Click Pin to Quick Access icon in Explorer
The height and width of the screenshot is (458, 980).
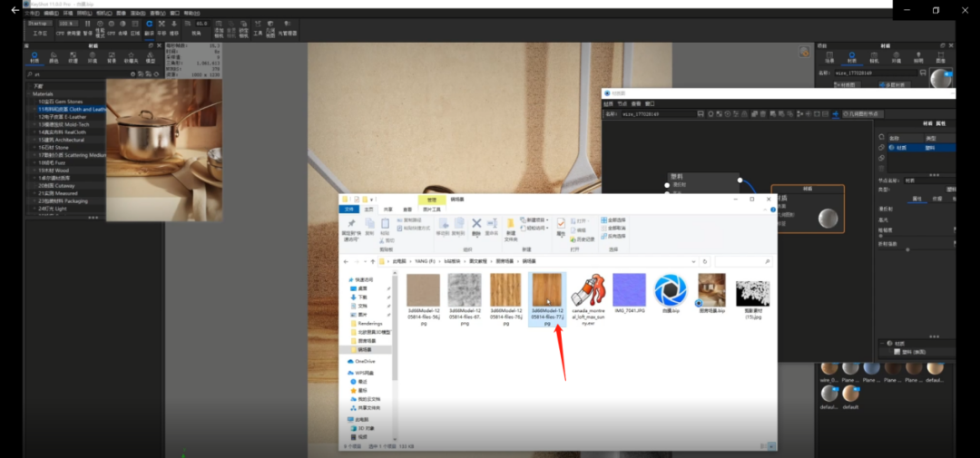[x=351, y=229]
